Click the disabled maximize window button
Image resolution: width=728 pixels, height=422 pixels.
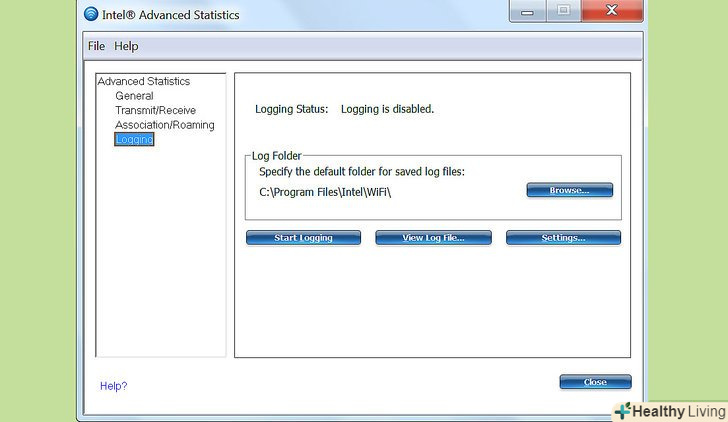pos(563,11)
